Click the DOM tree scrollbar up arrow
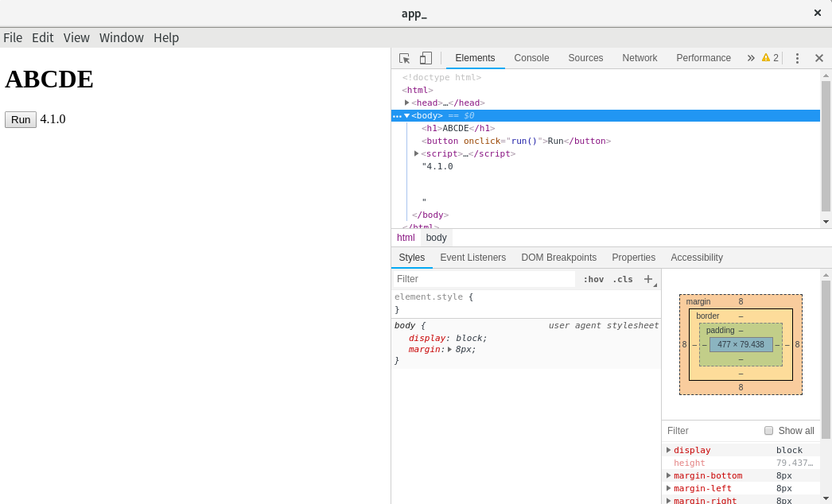 (x=826, y=76)
